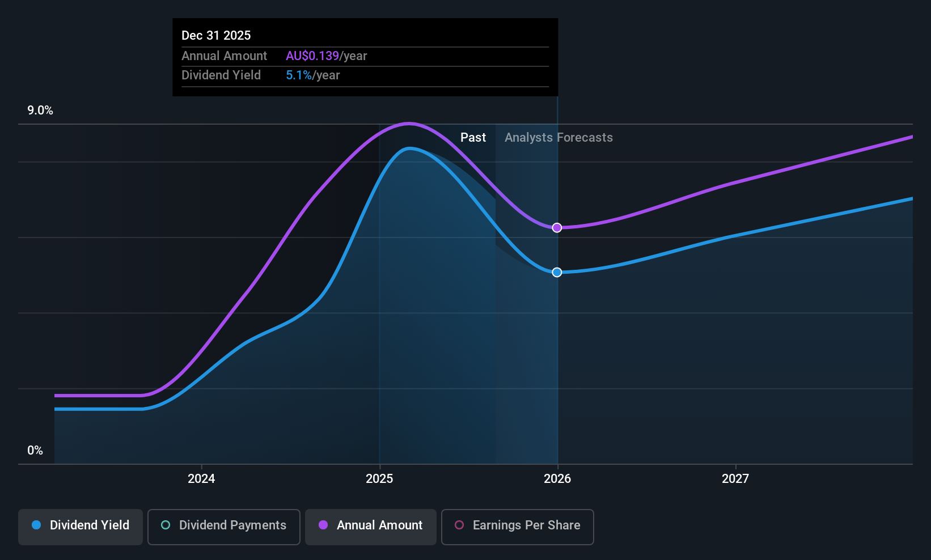Click the 5.1% dividend yield value
This screenshot has height=560, width=931.
299,75
